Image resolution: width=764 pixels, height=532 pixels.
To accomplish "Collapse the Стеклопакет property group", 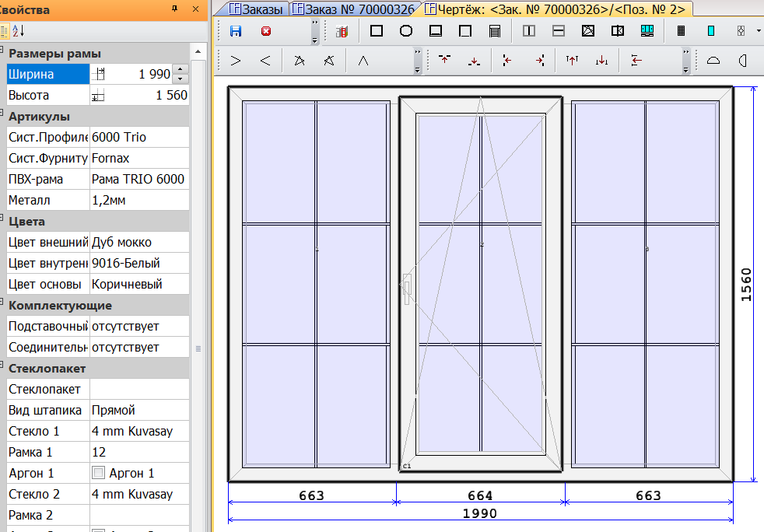I will point(2,365).
